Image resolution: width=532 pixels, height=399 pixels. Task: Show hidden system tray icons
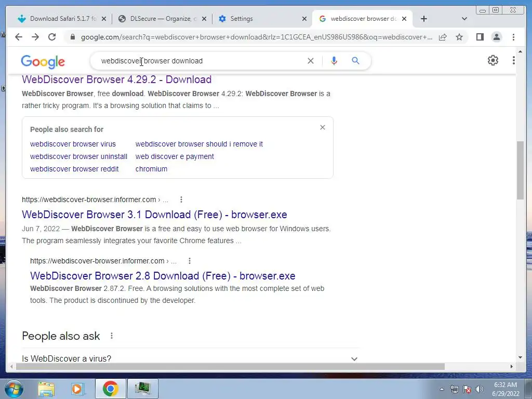[442, 389]
